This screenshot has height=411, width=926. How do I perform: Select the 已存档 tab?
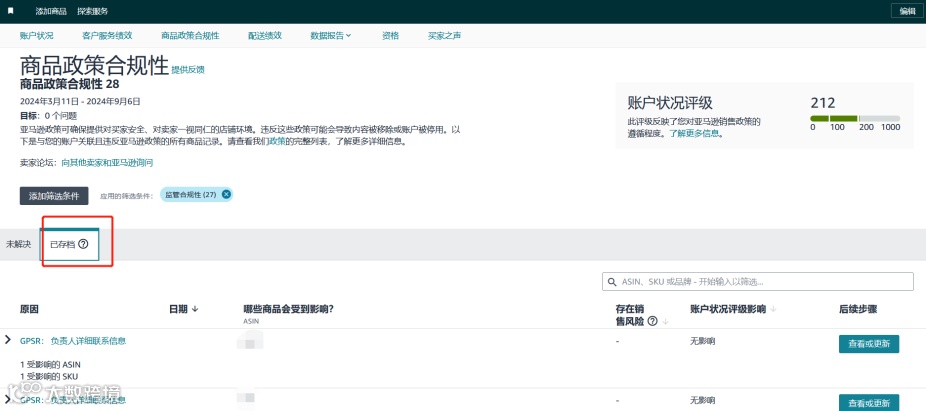69,244
